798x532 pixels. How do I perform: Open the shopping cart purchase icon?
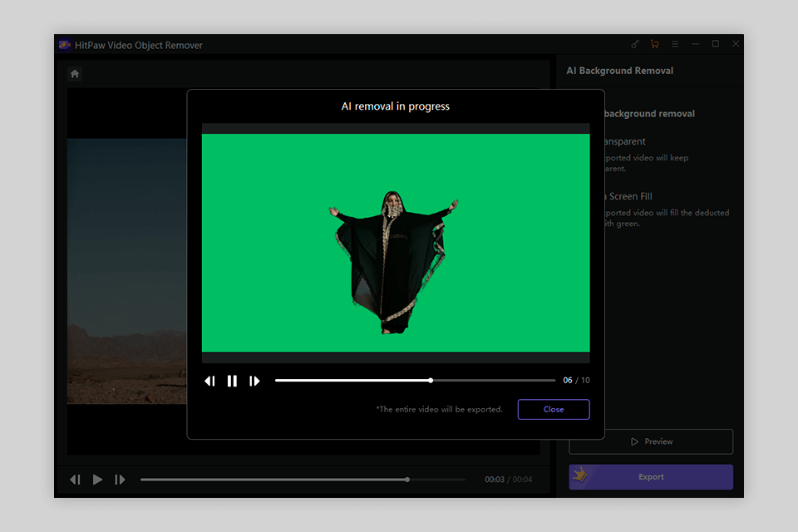click(x=654, y=44)
